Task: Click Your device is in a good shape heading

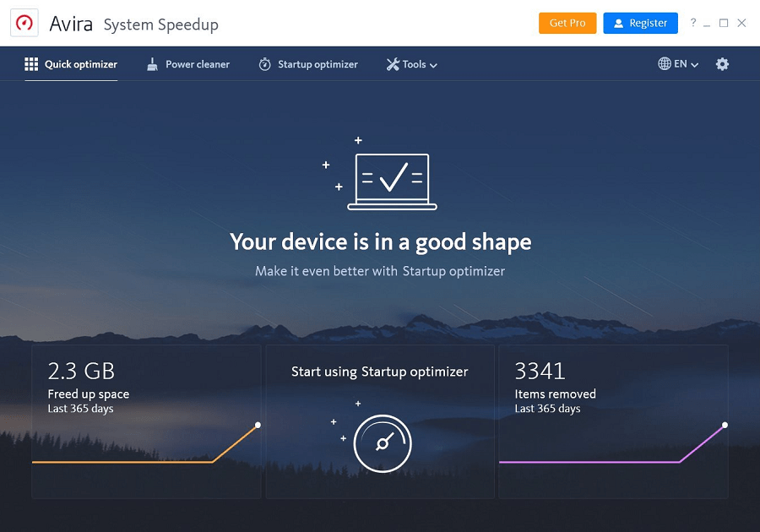Action: click(381, 242)
